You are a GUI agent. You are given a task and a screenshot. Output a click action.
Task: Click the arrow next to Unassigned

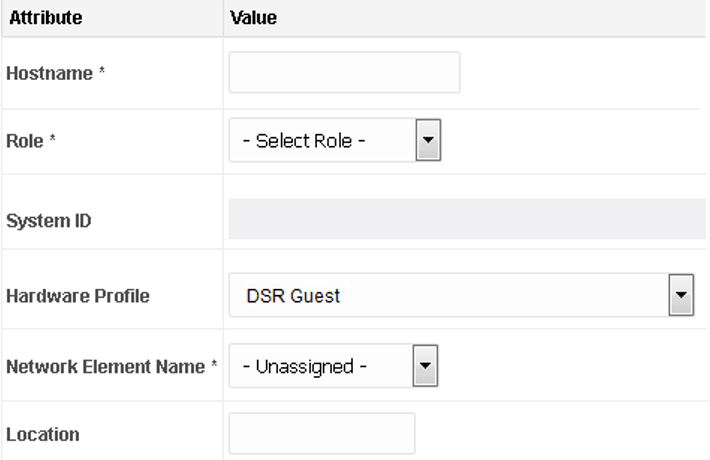pyautogui.click(x=425, y=367)
